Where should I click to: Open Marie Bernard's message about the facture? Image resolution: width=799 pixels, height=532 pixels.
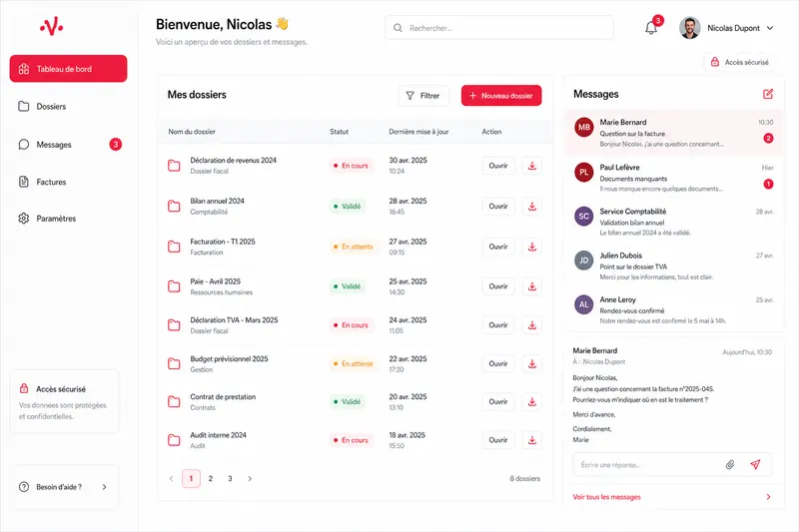pos(674,133)
